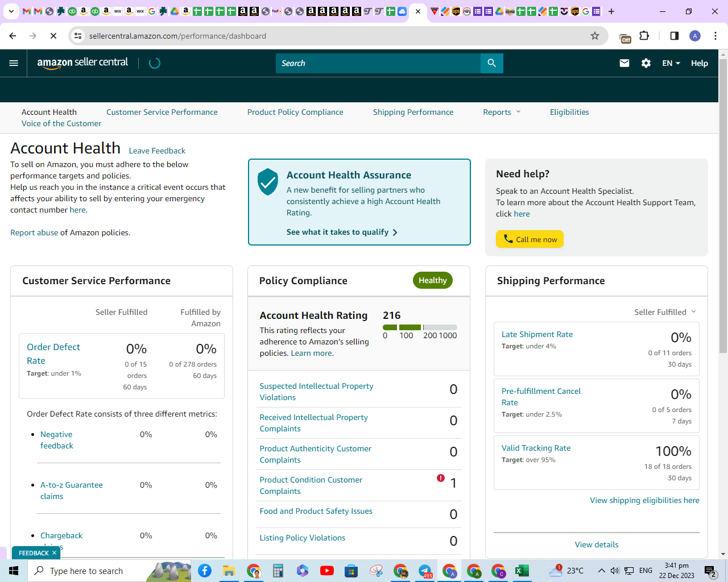This screenshot has width=728, height=582.
Task: Open the Valid Tracking Rate link
Action: [536, 448]
